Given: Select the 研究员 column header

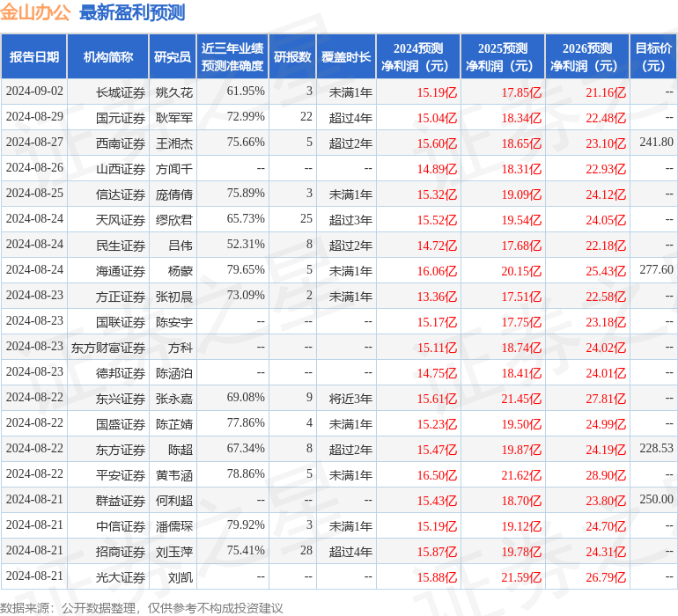Looking at the screenshot, I should point(173,56).
